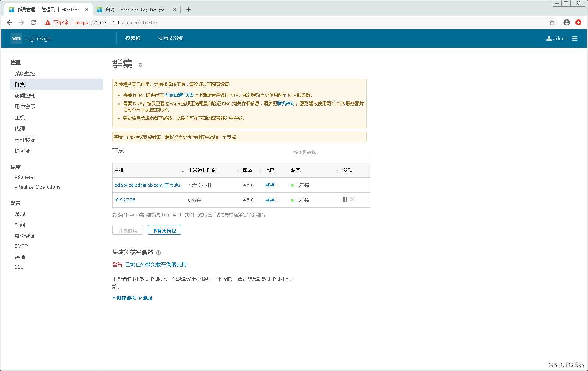Viewport: 588px width, 371px height.
Task: Open 代理 in sidebar
Action: pyautogui.click(x=20, y=129)
